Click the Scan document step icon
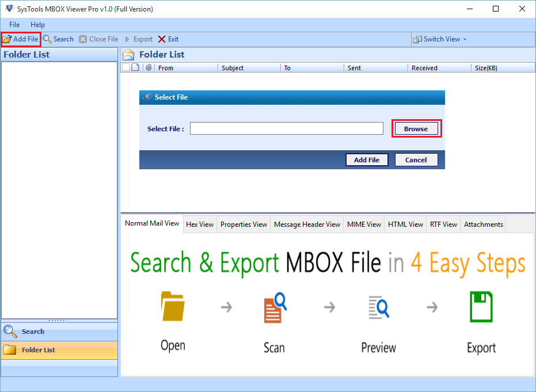Viewport: 536px width, 392px height. click(275, 307)
